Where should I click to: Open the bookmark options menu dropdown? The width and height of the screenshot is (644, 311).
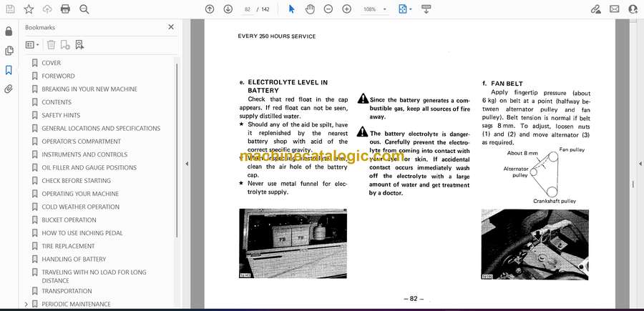pyautogui.click(x=32, y=45)
